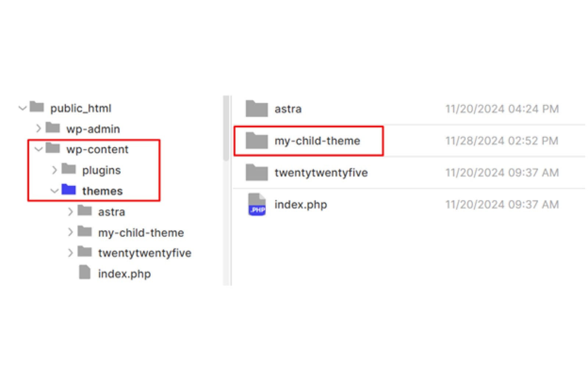Select the wp-content tree label
This screenshot has height=381, width=588.
(97, 149)
